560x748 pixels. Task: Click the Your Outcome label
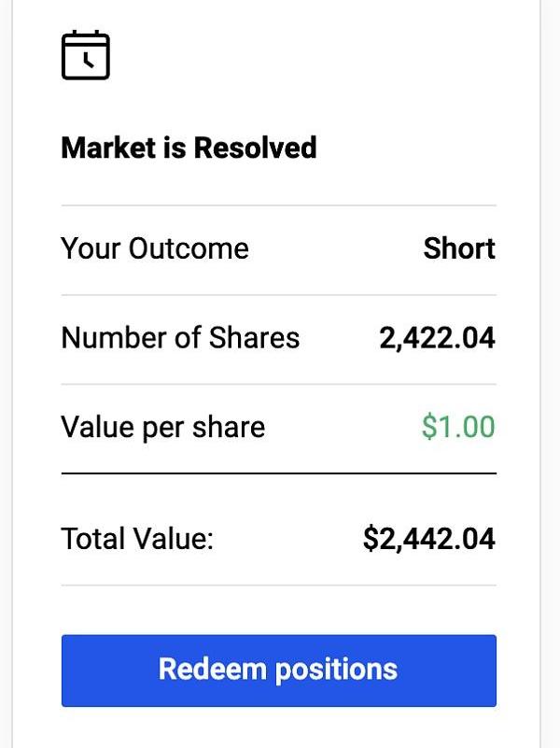click(x=155, y=248)
